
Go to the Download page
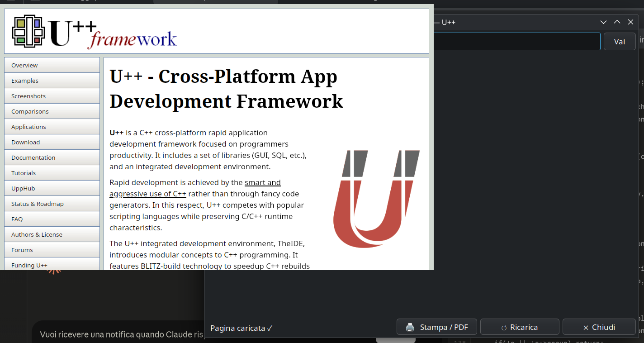[52, 142]
